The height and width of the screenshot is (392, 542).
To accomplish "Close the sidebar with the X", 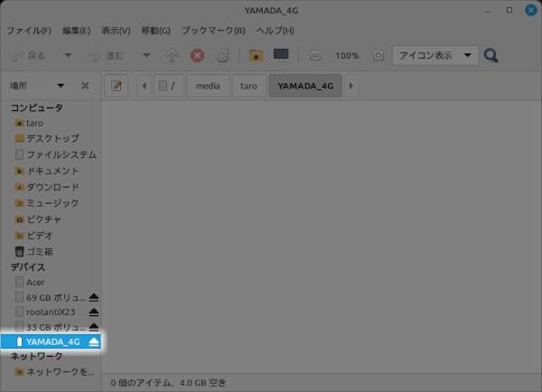I will point(85,86).
